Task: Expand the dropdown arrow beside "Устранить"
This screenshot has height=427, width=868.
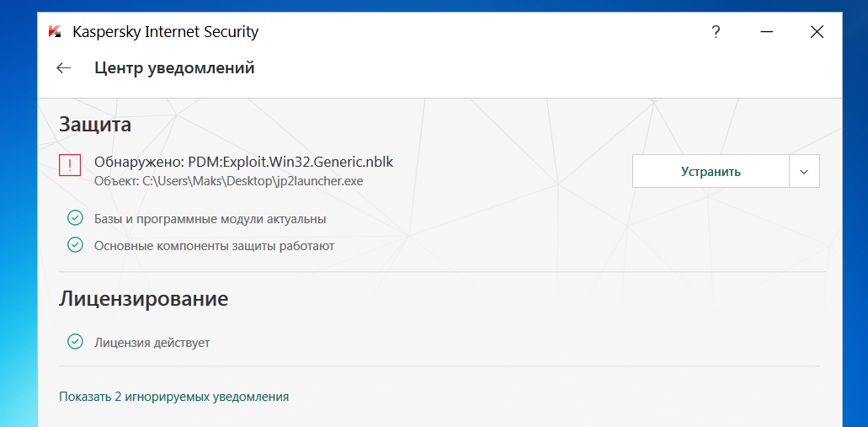Action: [804, 171]
